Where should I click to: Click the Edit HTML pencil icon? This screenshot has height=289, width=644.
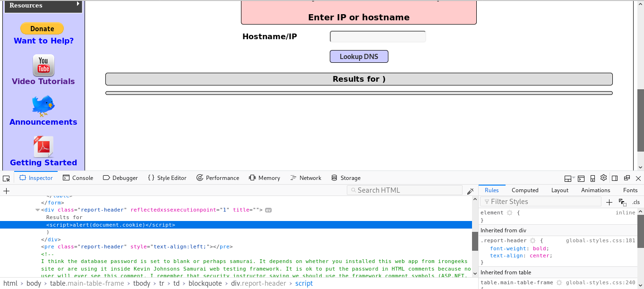pyautogui.click(x=471, y=191)
